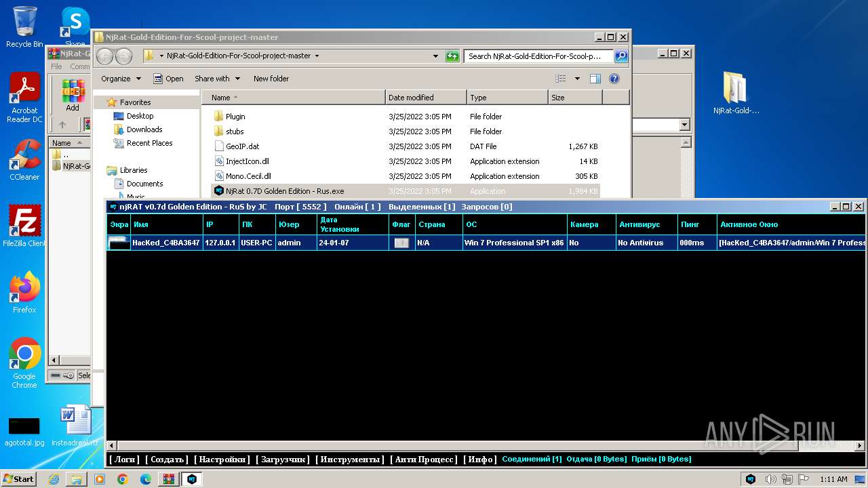Click the flag cell icon in njRAT row
This screenshot has width=868, height=488.
(401, 243)
